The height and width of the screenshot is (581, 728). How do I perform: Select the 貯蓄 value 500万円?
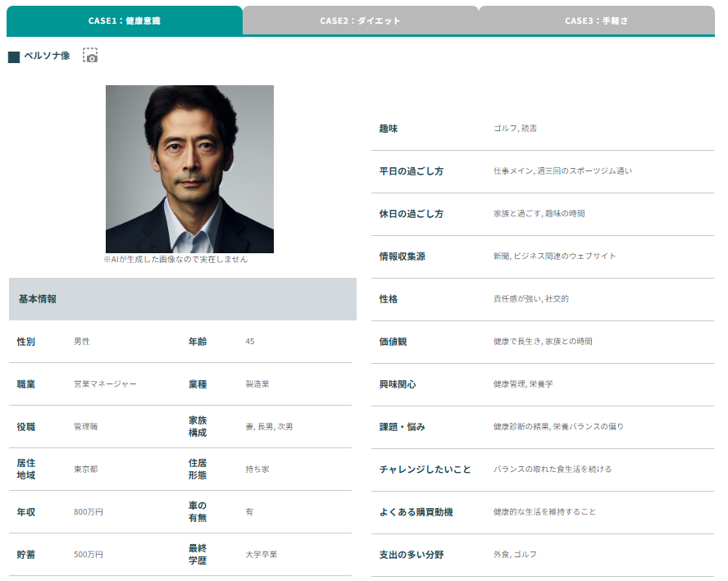point(89,555)
